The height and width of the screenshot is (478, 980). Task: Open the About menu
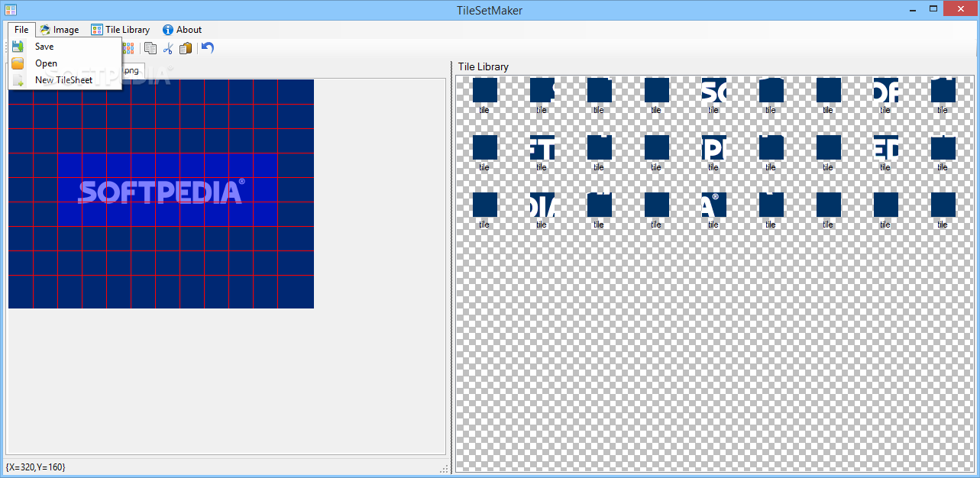click(x=182, y=30)
